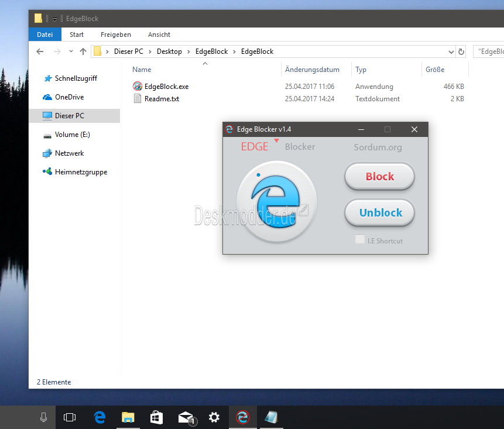Open address bar history dropdown
This screenshot has height=429, width=504.
pyautogui.click(x=451, y=52)
